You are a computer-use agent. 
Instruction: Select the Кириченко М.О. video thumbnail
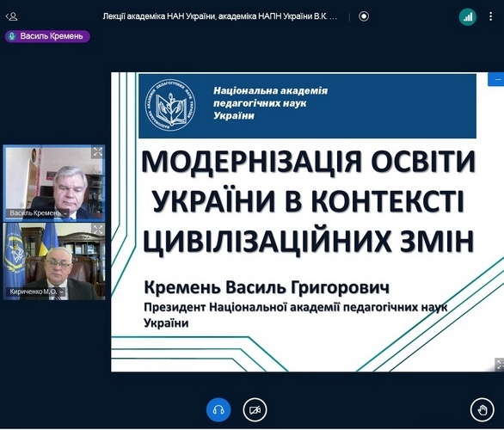pos(54,261)
